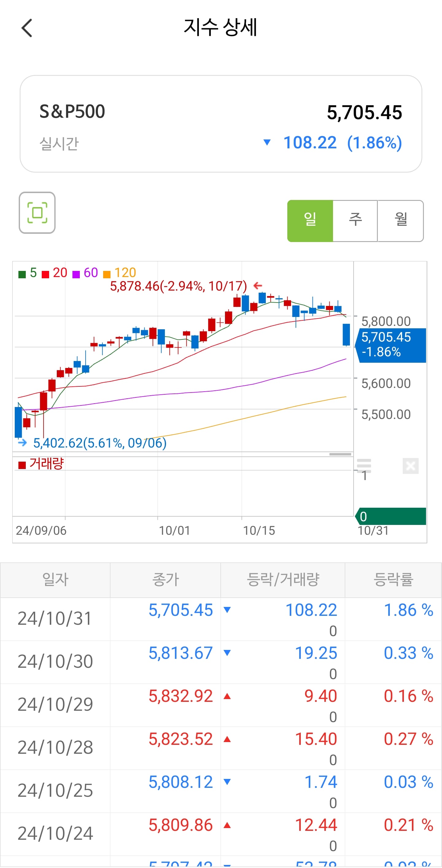Click the 등락/거래량 column header
The image size is (442, 868).
point(283,580)
